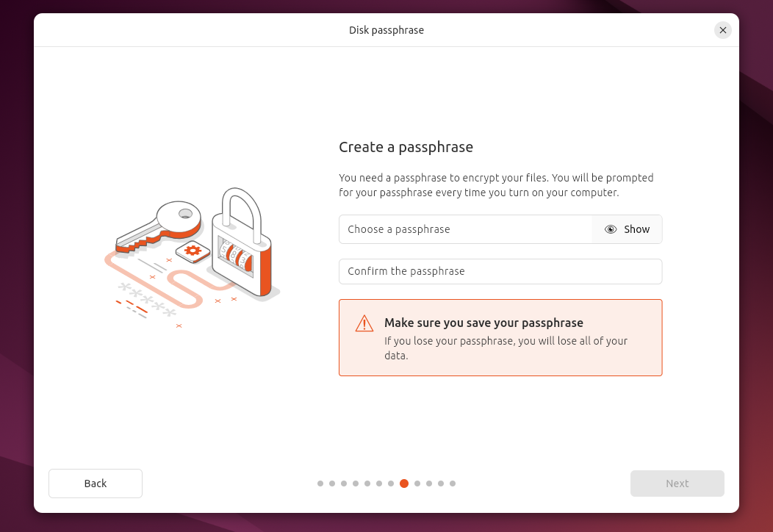Click the dot right after the orange dot

pyautogui.click(x=417, y=484)
